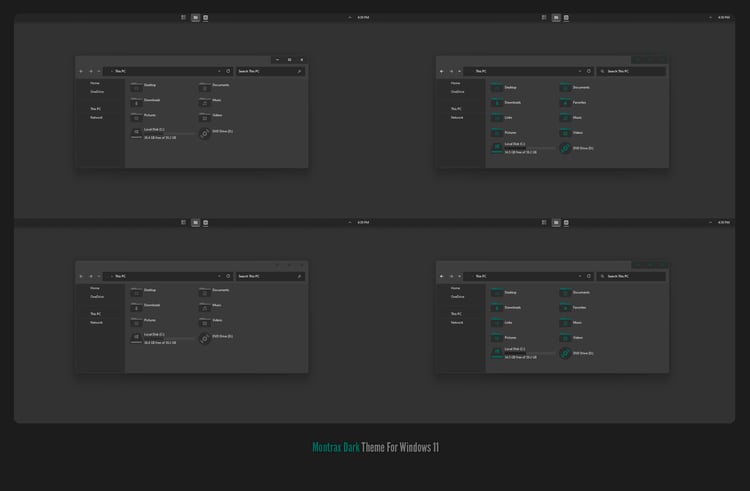Open Desktop folder in top-left Explorer window
The width and height of the screenshot is (750, 491).
tap(136, 87)
